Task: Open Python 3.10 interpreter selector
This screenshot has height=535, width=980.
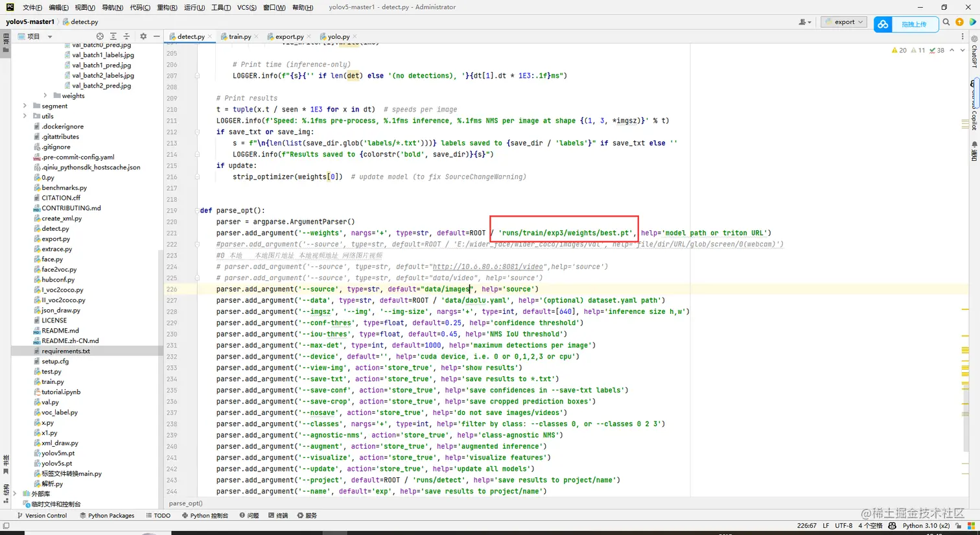Action: [x=926, y=525]
